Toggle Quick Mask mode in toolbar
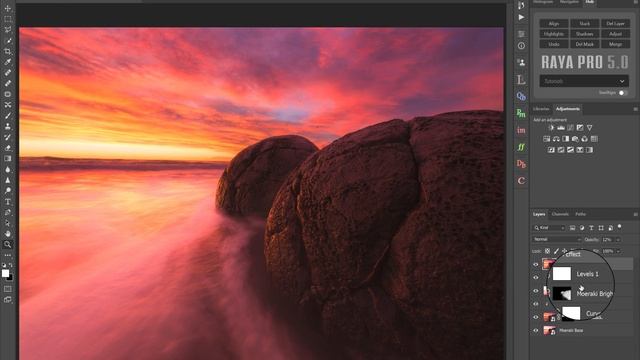The width and height of the screenshot is (640, 360). pos(8,289)
